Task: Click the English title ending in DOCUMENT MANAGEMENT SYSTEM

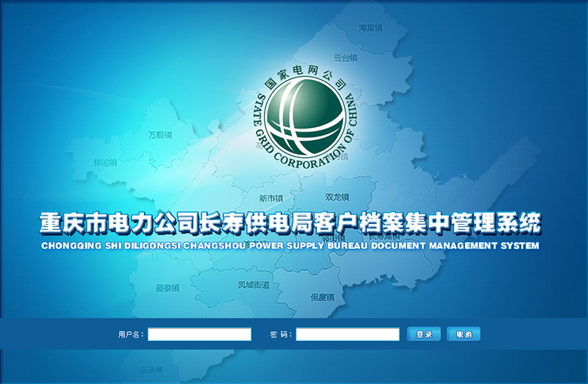Action: coord(290,246)
